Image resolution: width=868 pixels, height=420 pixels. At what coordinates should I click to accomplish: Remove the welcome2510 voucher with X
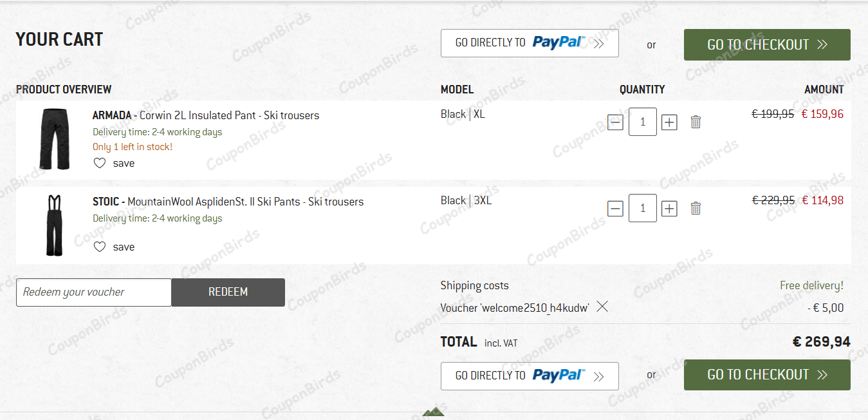point(602,307)
